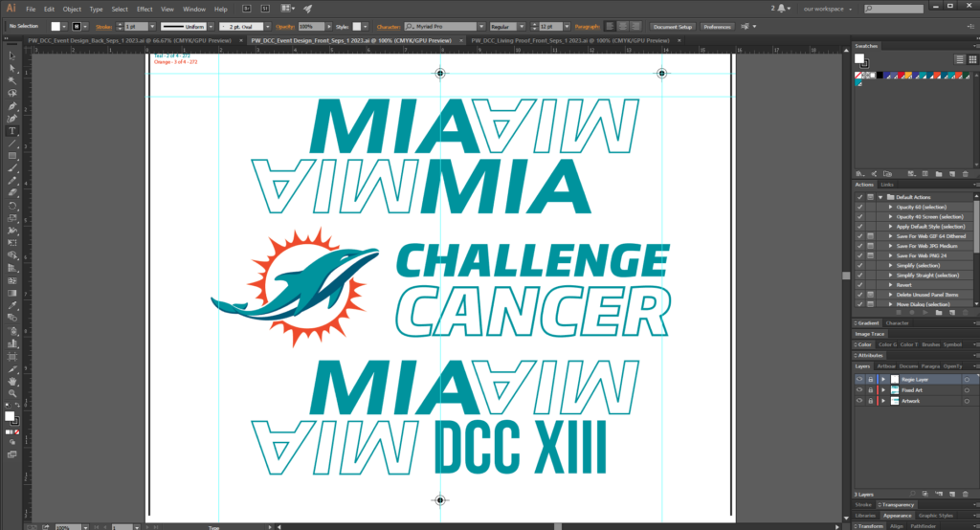The width and height of the screenshot is (980, 530).
Task: Open the Object menu
Action: click(72, 10)
